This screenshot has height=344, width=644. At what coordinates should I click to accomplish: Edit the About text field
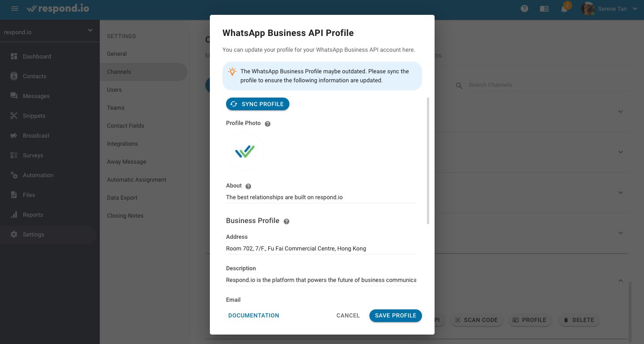[321, 197]
